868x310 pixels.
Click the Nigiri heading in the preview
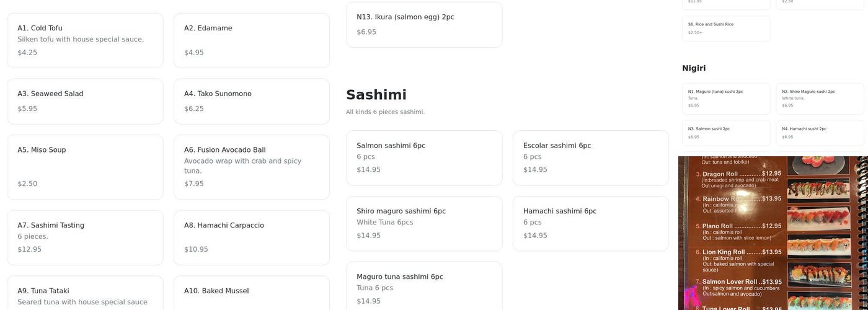pyautogui.click(x=694, y=68)
